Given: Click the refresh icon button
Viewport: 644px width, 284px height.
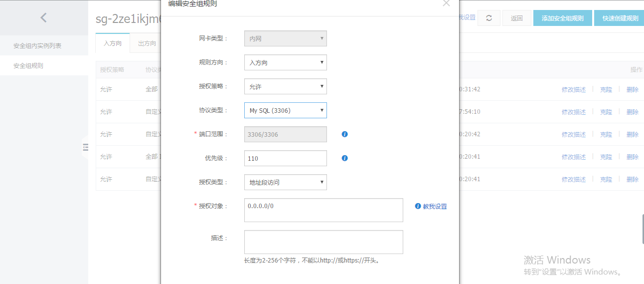Looking at the screenshot, I should coord(489,18).
